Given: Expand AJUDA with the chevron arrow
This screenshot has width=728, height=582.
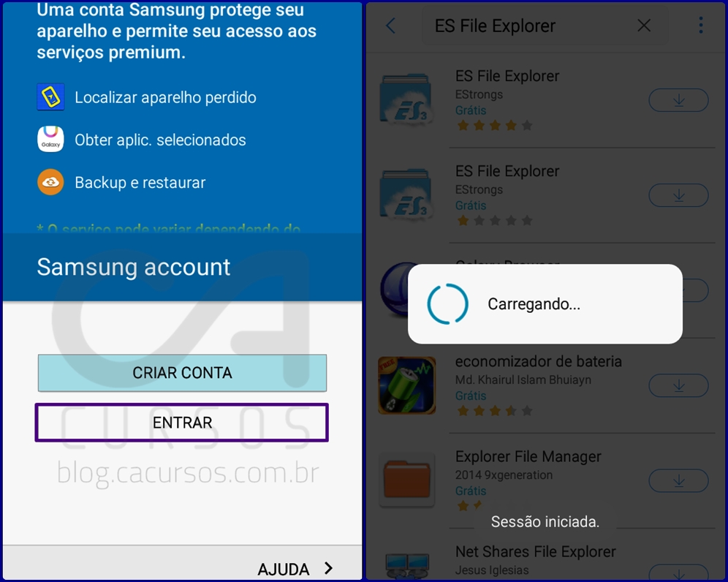Looking at the screenshot, I should click(329, 568).
